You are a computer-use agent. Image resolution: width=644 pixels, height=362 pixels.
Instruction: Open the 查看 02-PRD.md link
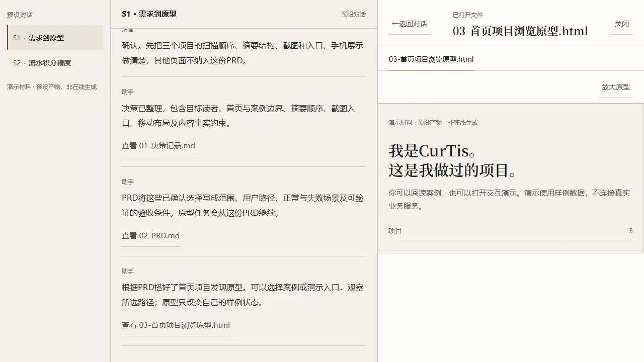pyautogui.click(x=150, y=236)
